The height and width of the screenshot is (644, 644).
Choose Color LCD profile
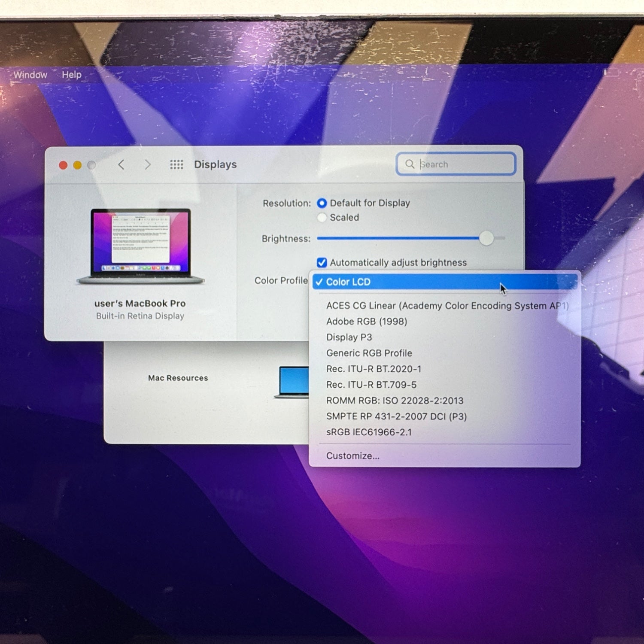click(445, 282)
